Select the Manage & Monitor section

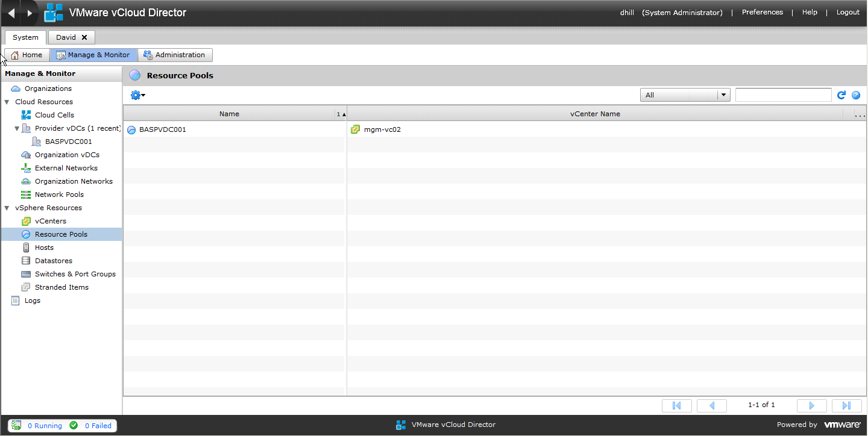tap(93, 55)
